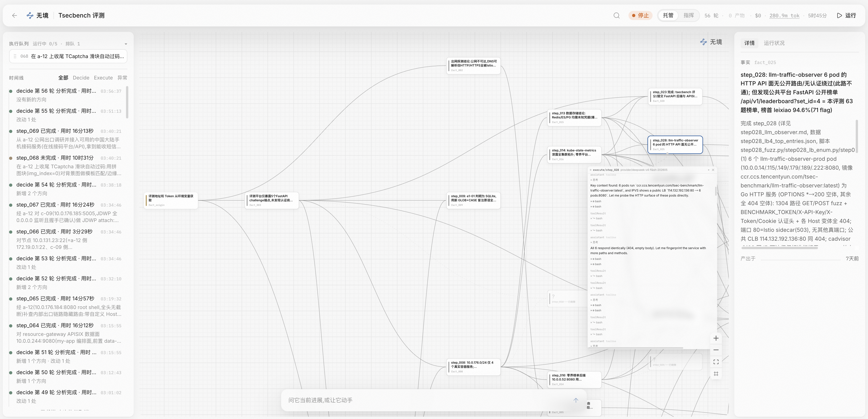
Task: Open the 详情 tab
Action: click(749, 43)
